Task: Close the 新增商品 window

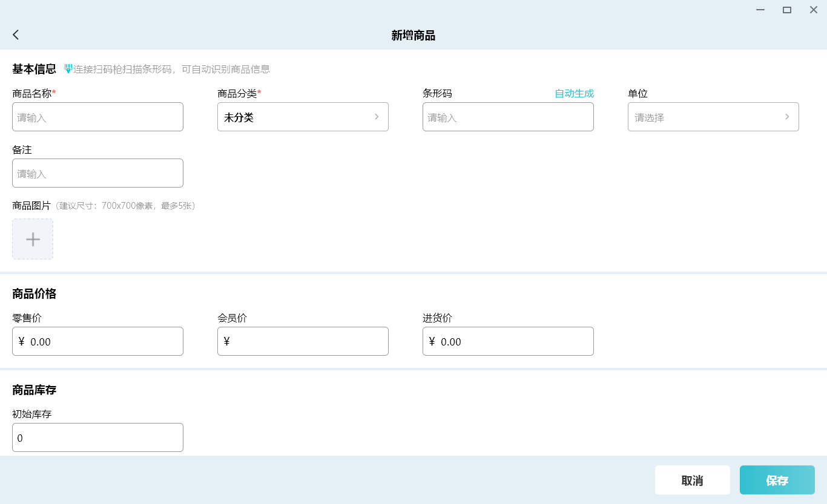Action: [x=814, y=10]
